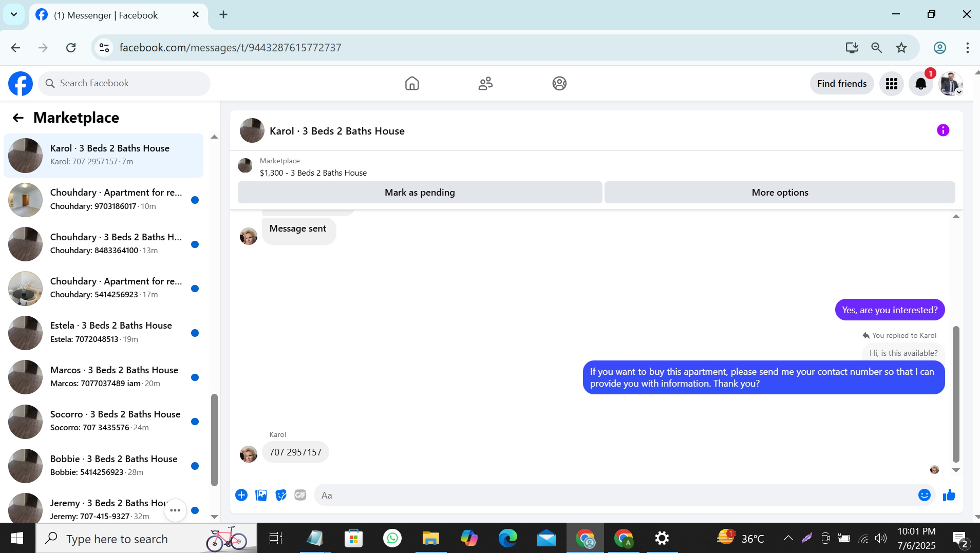Open WhatsApp from the taskbar
The image size is (980, 553).
392,538
